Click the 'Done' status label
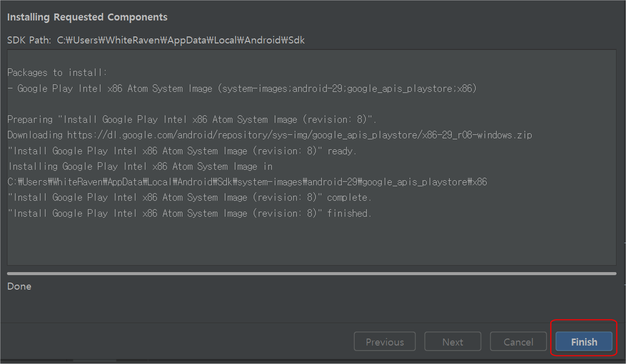This screenshot has width=626, height=364. coord(19,286)
